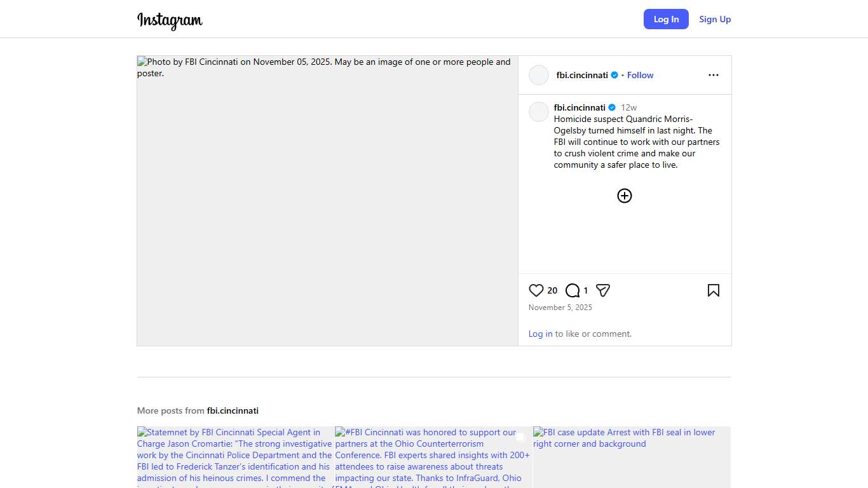This screenshot has width=868, height=488.
Task: Click the header profile avatar
Action: 539,75
